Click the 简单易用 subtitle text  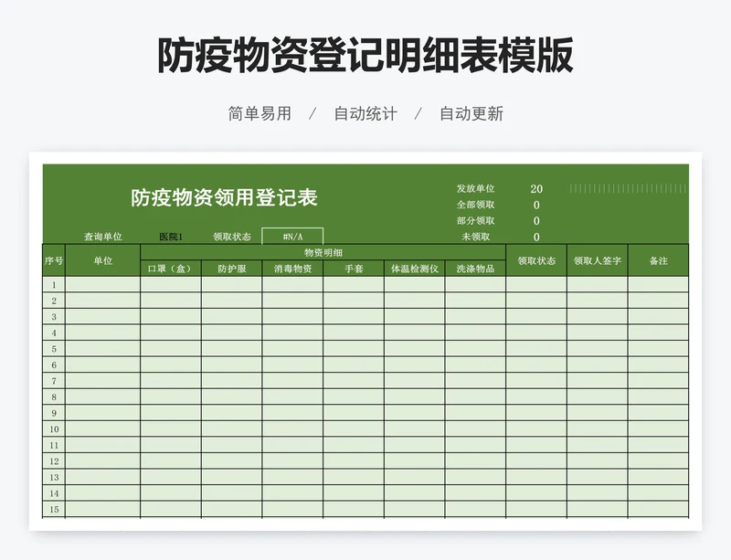[x=260, y=113]
